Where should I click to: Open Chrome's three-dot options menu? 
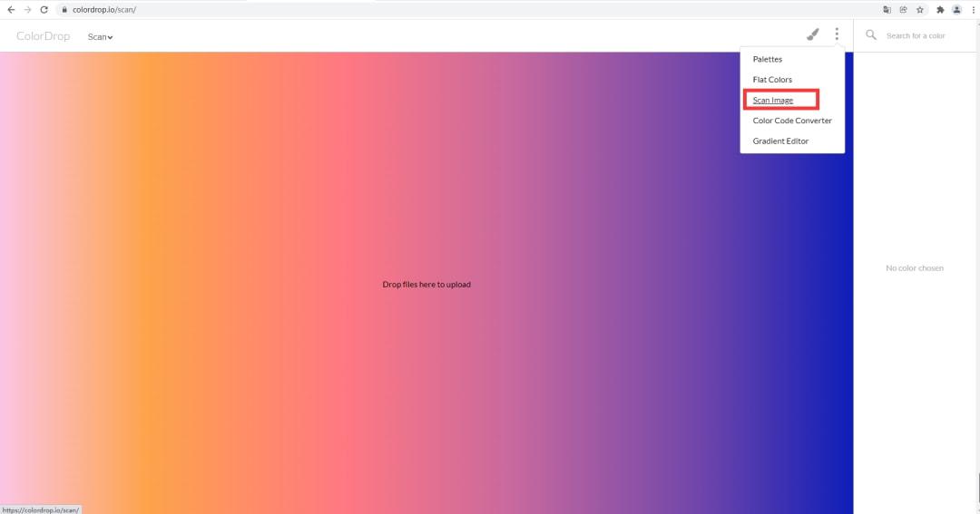pos(973,9)
